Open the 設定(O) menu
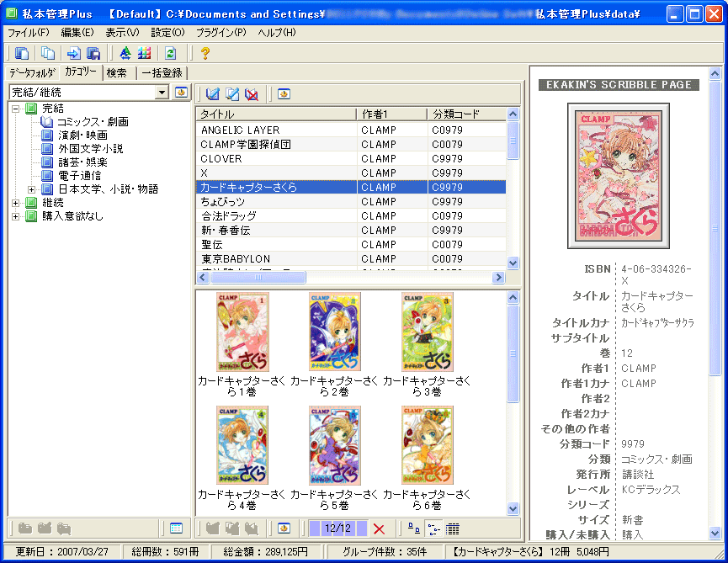 pos(167,32)
